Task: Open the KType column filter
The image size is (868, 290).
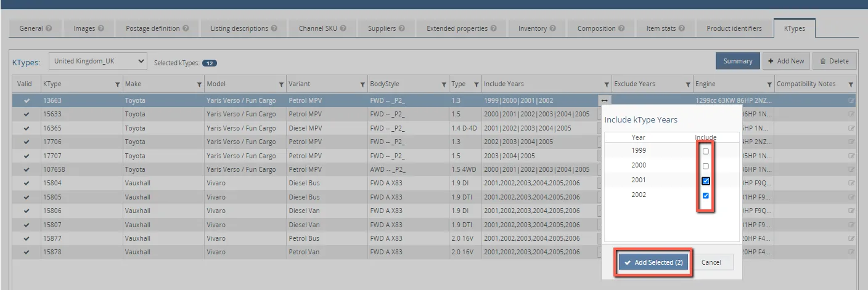Action: click(117, 84)
